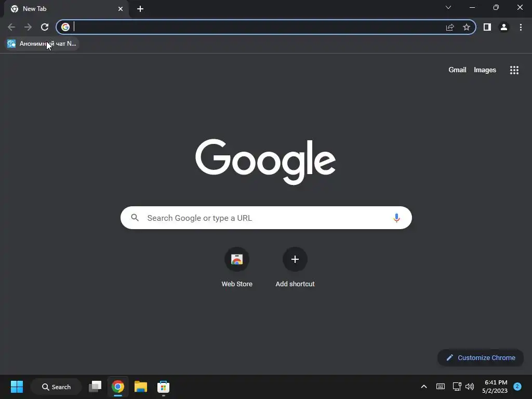Screen dimensions: 532x399
Task: Open the Web Store shortcut
Action: (x=237, y=268)
